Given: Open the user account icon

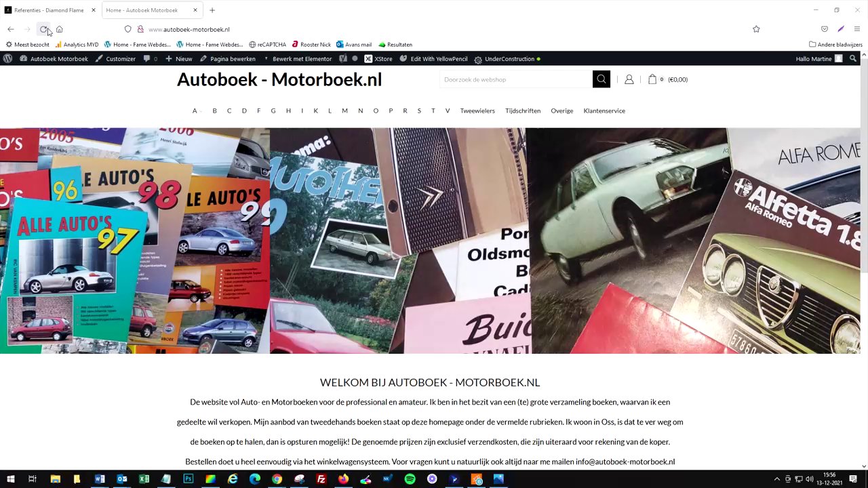Looking at the screenshot, I should point(629,79).
